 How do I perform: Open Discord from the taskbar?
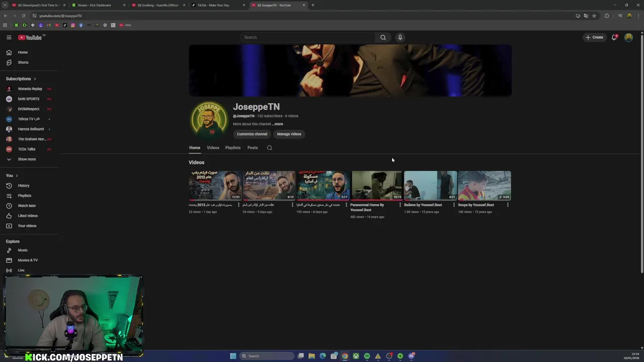point(412,356)
